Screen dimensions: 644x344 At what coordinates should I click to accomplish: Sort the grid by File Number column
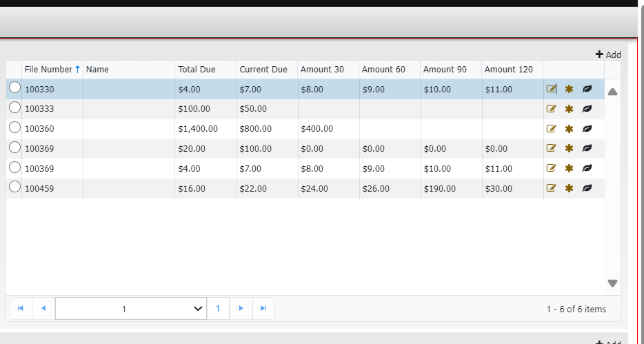[48, 70]
